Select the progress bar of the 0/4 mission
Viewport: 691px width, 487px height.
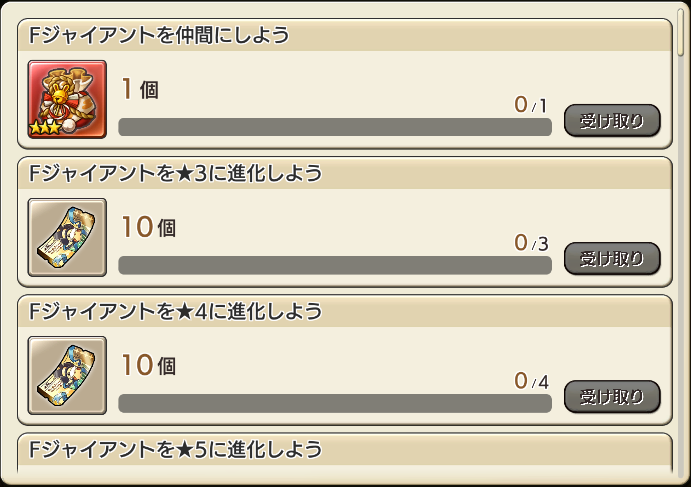click(x=335, y=403)
